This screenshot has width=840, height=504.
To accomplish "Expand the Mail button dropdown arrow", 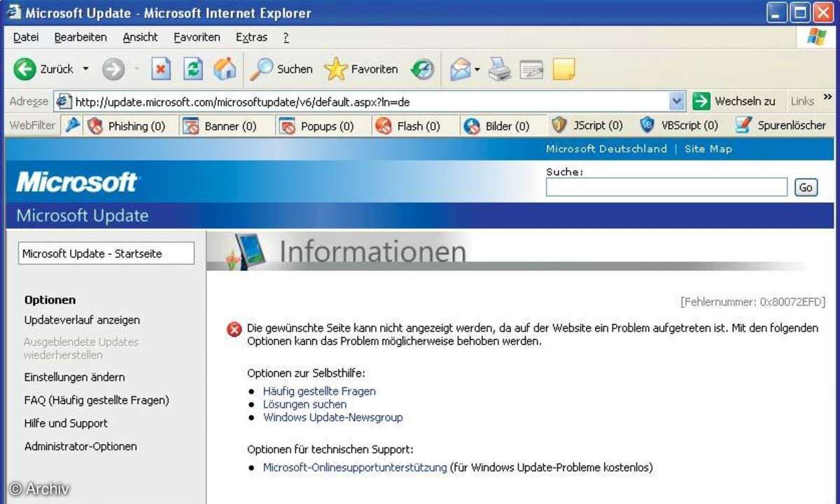I will (477, 69).
